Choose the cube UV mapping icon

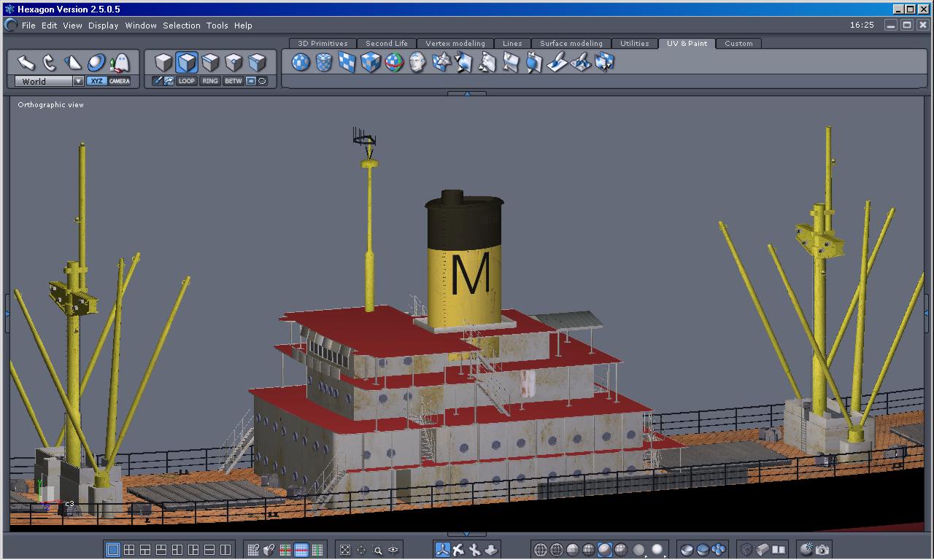point(371,63)
